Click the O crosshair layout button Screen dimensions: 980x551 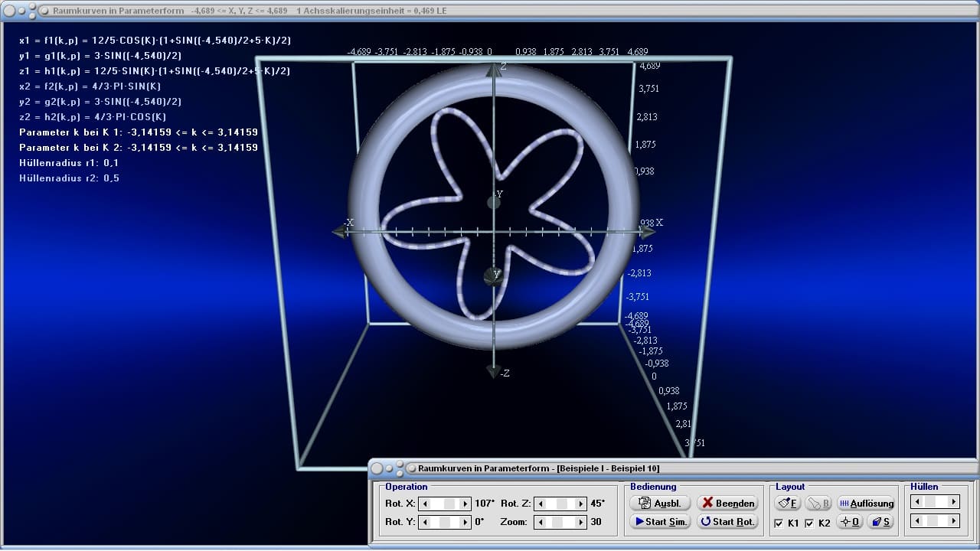(850, 522)
